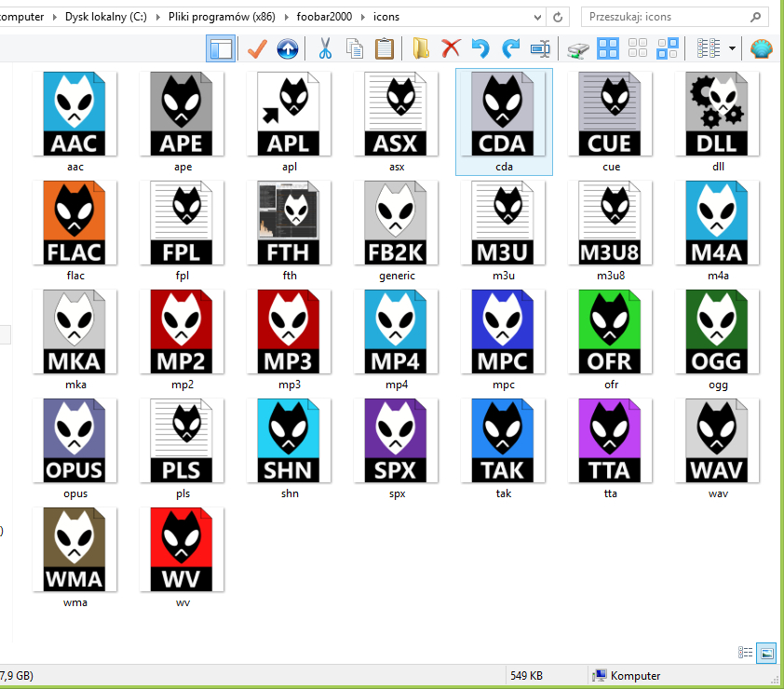Expand arrow after foobar2000 breadcrumb

click(363, 17)
